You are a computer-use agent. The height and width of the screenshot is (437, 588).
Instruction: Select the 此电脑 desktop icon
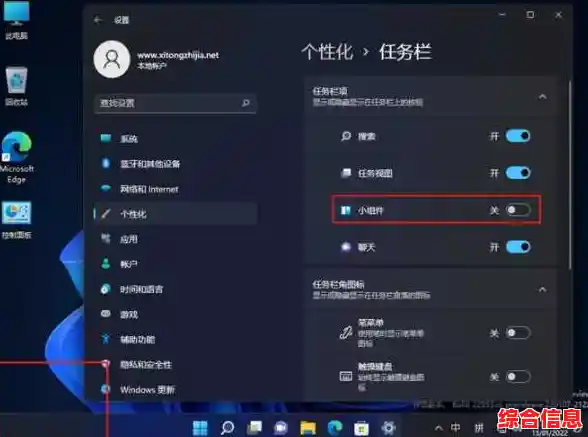pyautogui.click(x=16, y=21)
